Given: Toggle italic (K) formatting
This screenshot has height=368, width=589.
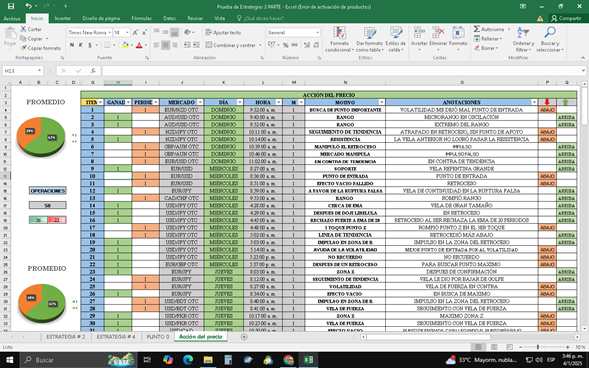Looking at the screenshot, I should point(81,45).
